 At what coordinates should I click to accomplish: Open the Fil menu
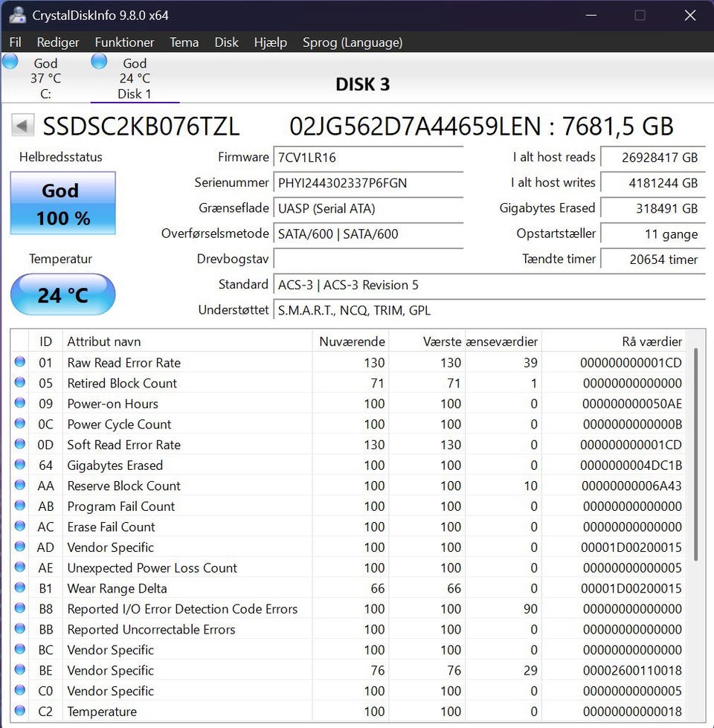[15, 42]
